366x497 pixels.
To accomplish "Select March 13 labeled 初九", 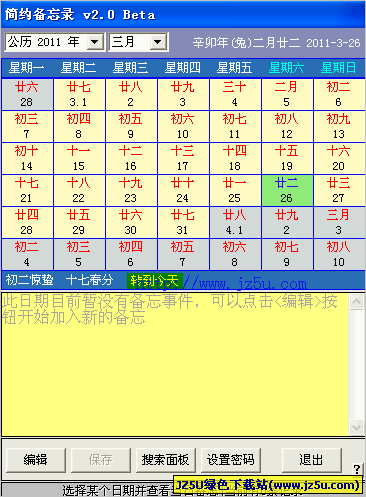I will pyautogui.click(x=339, y=126).
